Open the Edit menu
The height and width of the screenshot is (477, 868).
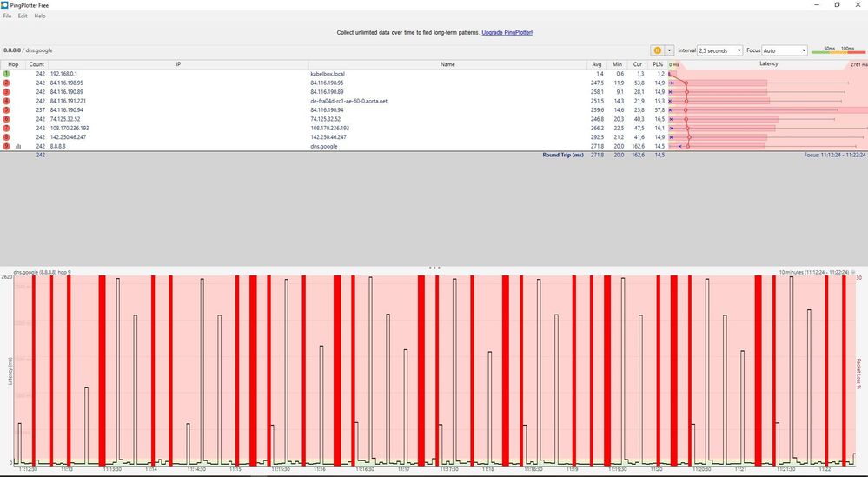tap(23, 16)
